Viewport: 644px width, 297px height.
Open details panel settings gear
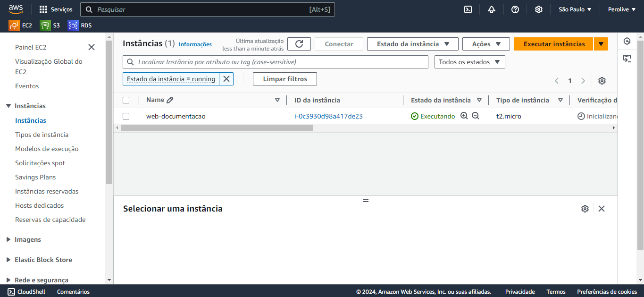click(585, 209)
